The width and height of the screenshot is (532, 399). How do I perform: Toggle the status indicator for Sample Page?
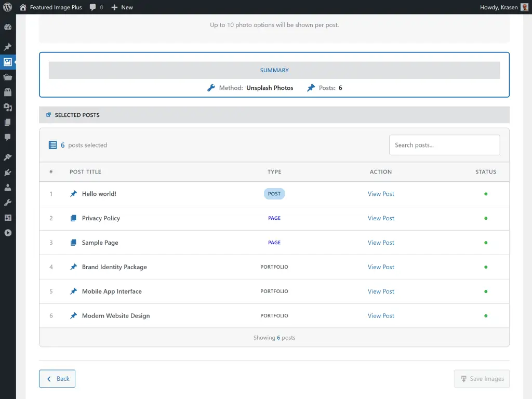coord(485,243)
